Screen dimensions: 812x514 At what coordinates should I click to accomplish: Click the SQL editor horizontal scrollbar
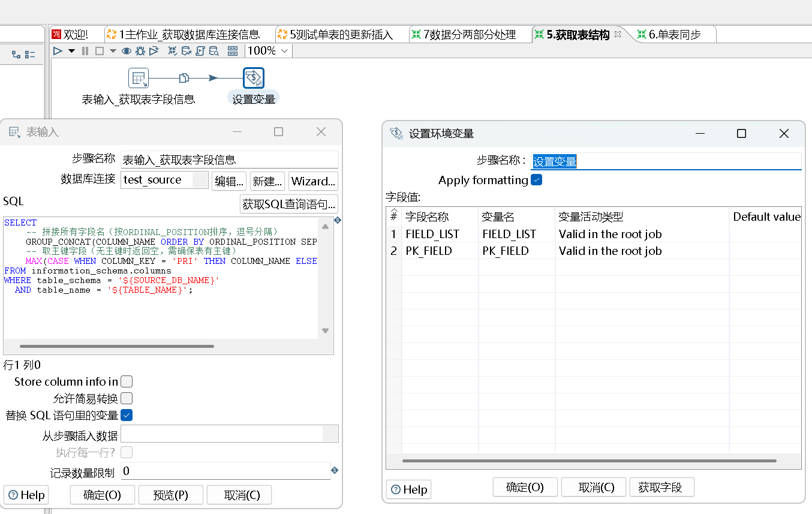[x=117, y=346]
